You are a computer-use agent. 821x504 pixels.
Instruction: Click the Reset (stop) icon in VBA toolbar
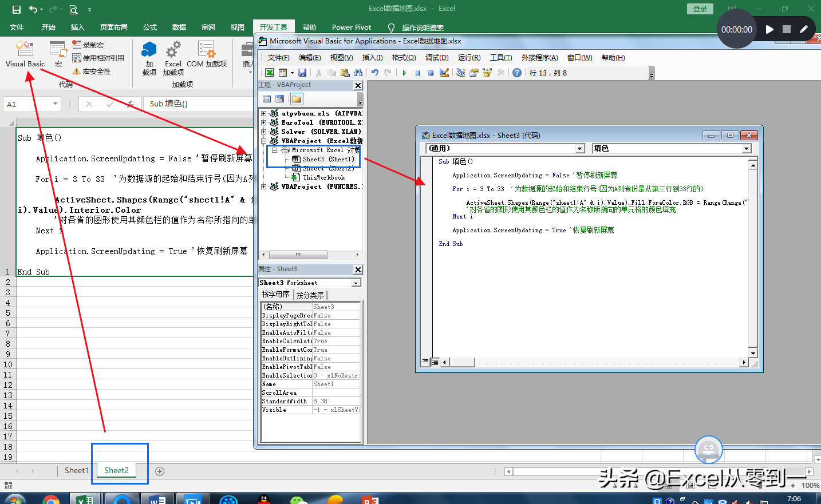click(431, 73)
